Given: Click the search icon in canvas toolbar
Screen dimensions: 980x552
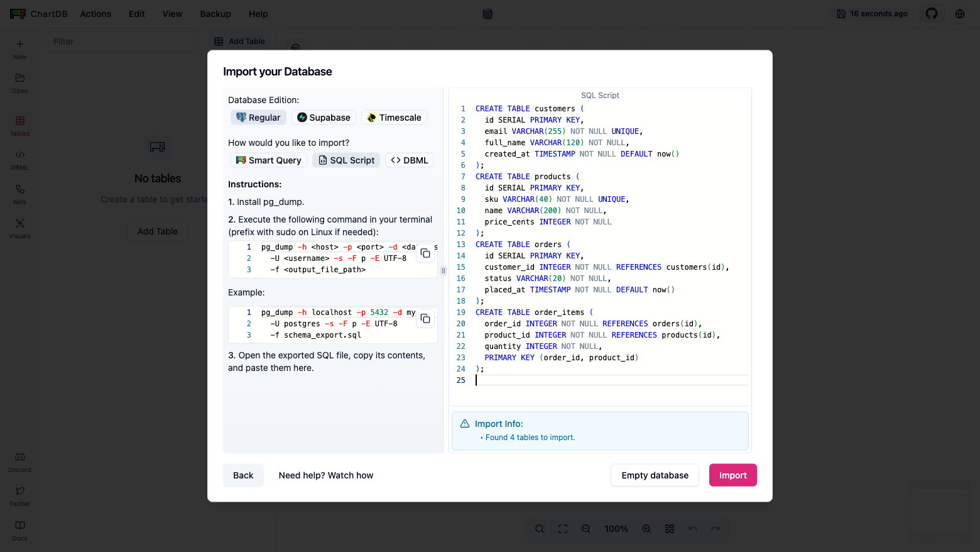Looking at the screenshot, I should [x=540, y=529].
